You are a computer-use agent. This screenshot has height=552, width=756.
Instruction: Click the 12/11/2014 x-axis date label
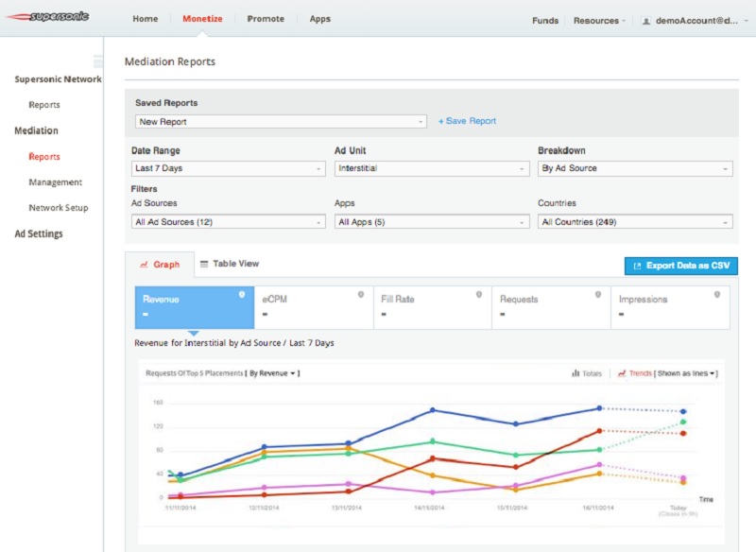tap(264, 508)
